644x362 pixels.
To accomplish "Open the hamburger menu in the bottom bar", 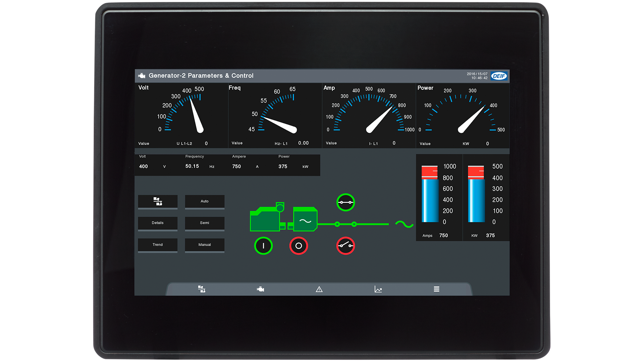I will point(436,289).
